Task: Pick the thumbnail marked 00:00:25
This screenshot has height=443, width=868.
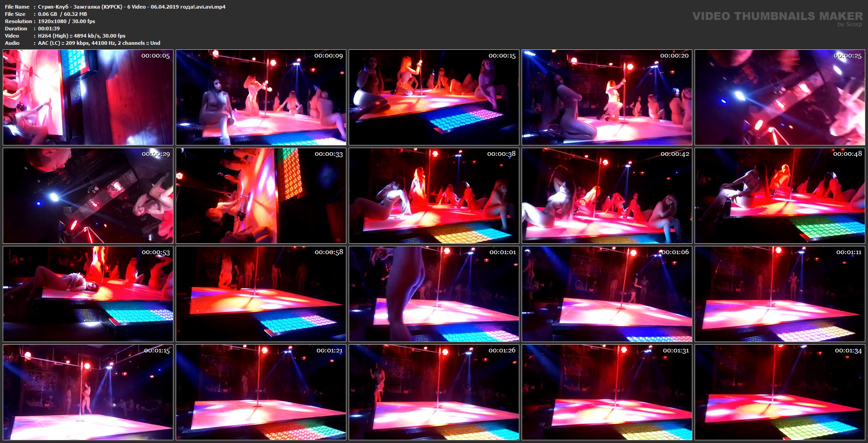Action: pyautogui.click(x=780, y=97)
